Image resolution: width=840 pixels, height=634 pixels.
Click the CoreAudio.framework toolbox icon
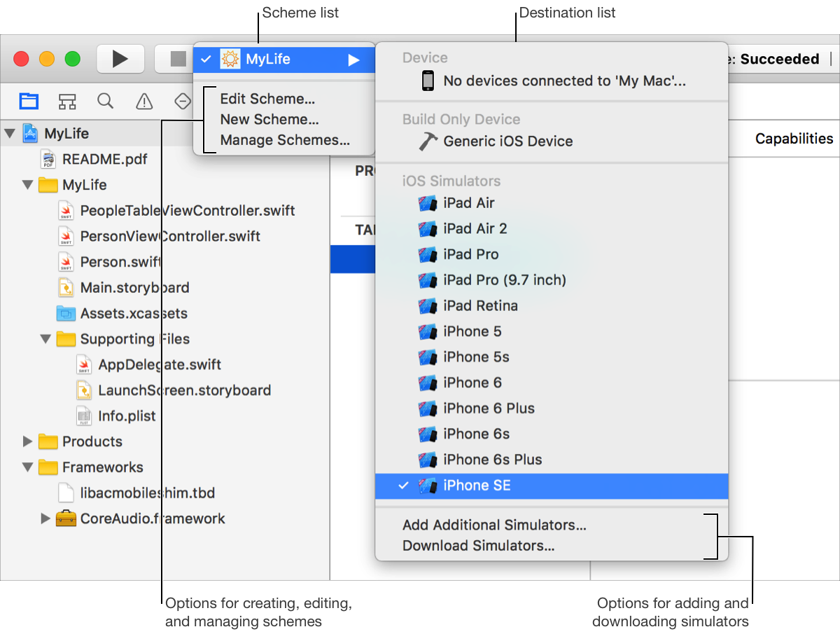[x=66, y=518]
